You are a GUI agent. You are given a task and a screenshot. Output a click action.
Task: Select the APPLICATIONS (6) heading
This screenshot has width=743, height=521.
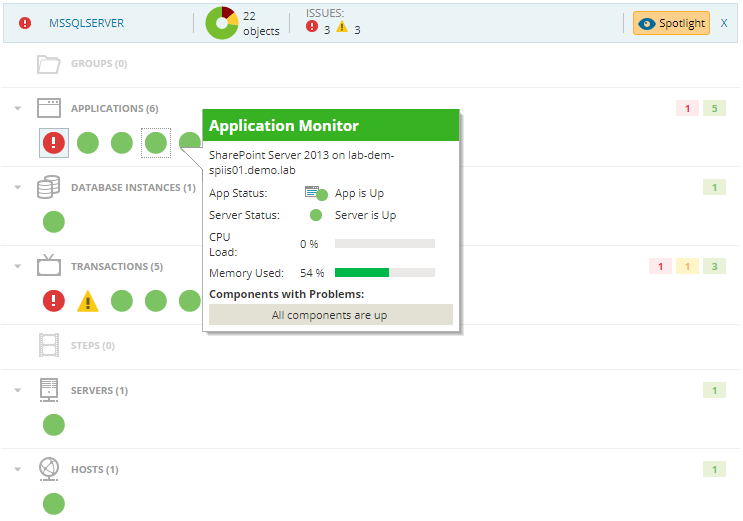coord(115,109)
